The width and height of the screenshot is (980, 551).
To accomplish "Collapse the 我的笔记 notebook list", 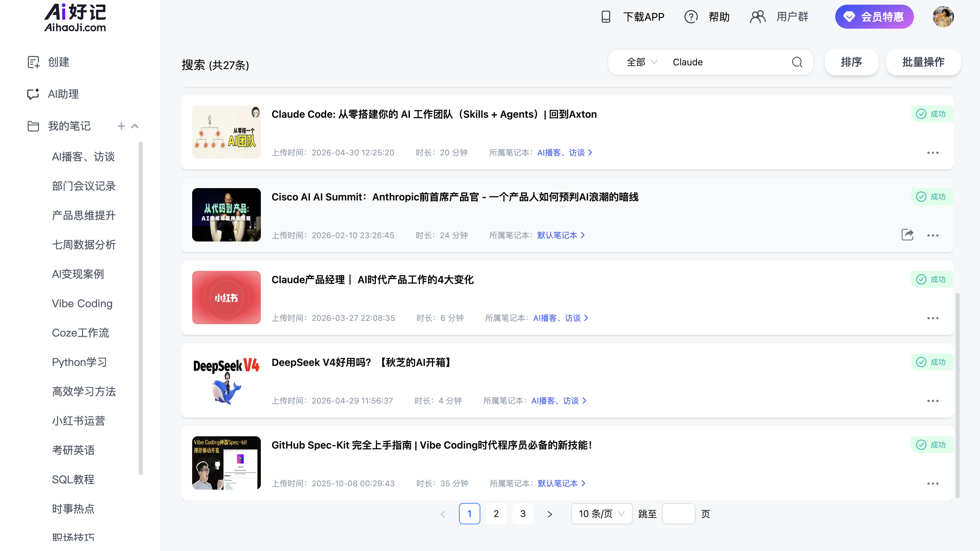I will [135, 126].
